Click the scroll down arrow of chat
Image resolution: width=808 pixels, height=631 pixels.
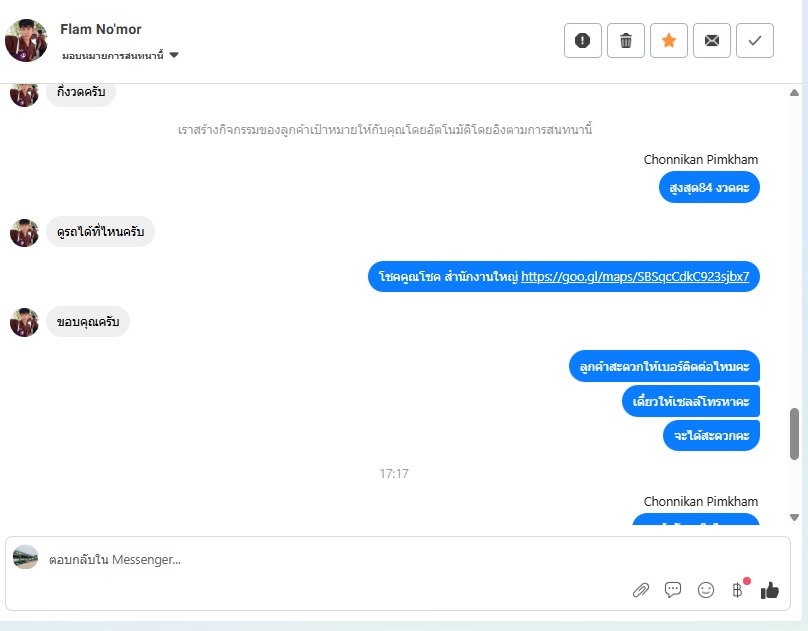click(794, 517)
